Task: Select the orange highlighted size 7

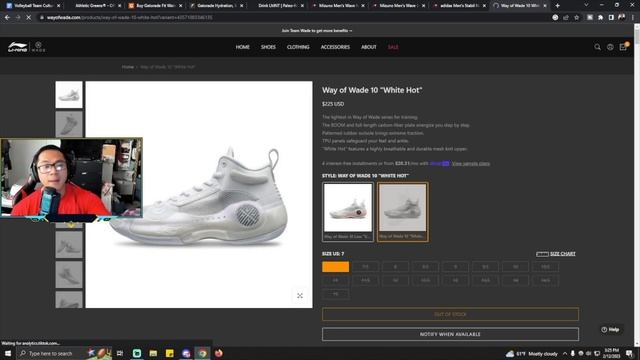Action: (336, 267)
